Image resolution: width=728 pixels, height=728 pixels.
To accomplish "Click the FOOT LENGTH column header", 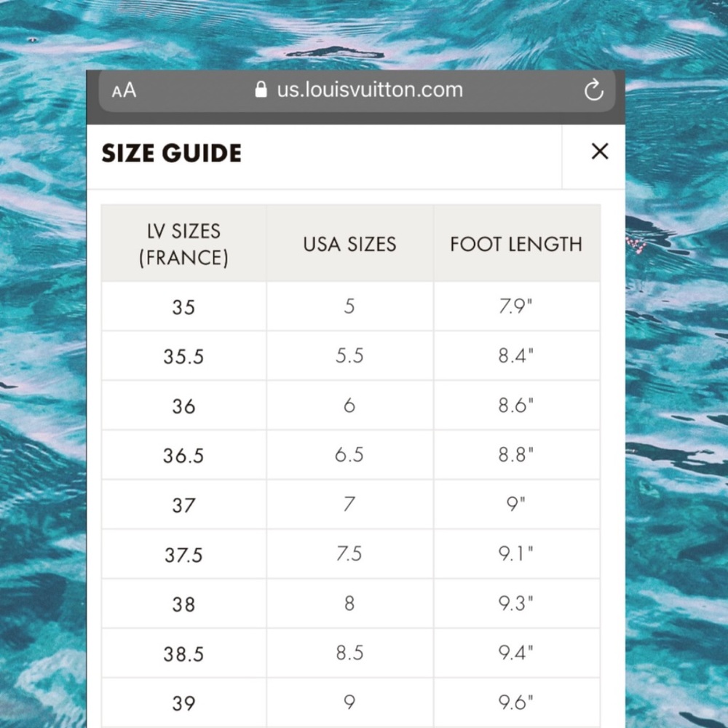I will click(x=517, y=244).
